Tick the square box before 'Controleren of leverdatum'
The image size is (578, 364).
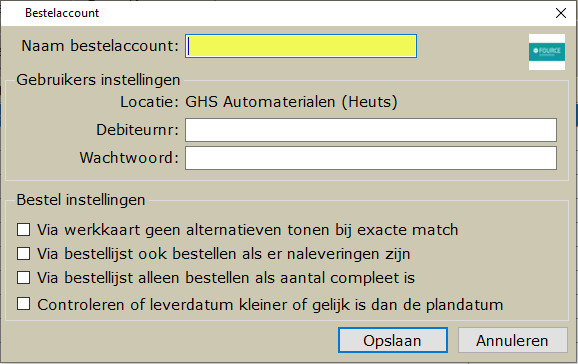24,304
